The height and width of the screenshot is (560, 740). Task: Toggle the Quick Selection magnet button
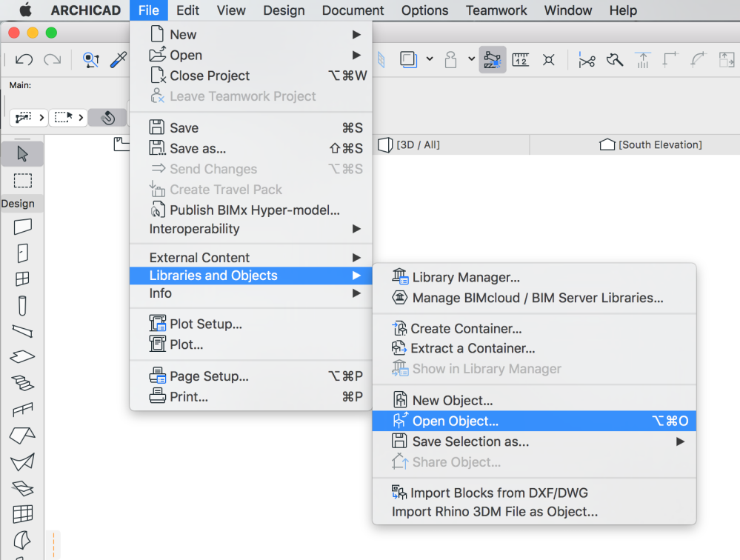point(107,117)
